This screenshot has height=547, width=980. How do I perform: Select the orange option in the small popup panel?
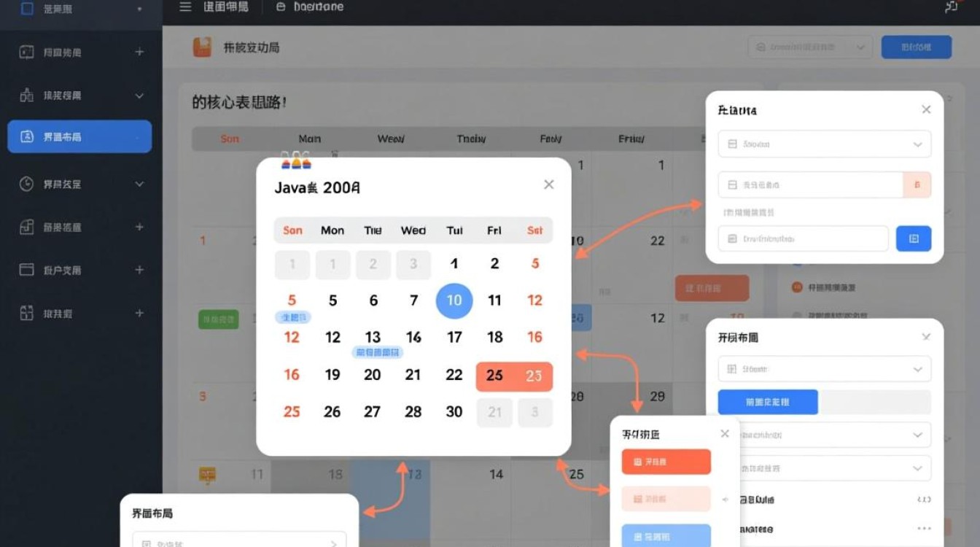[666, 462]
